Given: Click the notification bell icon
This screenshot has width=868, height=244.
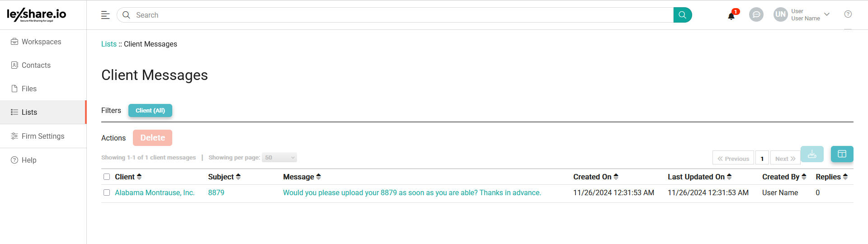Looking at the screenshot, I should tap(731, 16).
